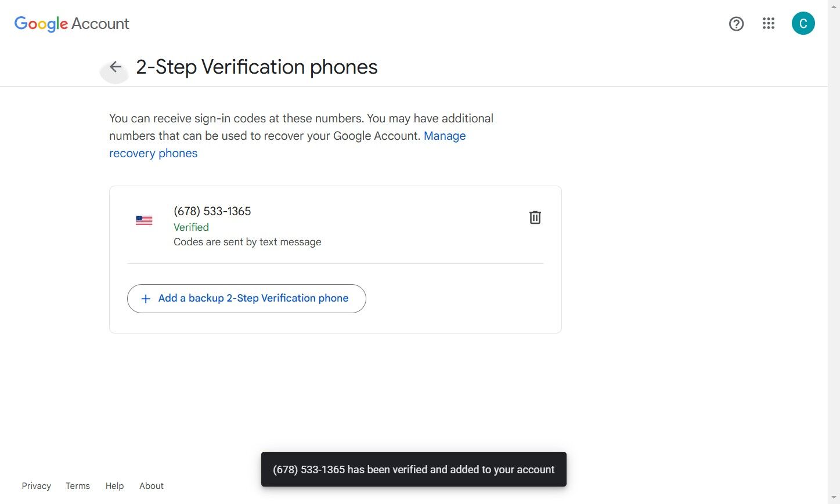Add a backup 2-Step Verification phone
The image size is (840, 504).
[x=246, y=299]
